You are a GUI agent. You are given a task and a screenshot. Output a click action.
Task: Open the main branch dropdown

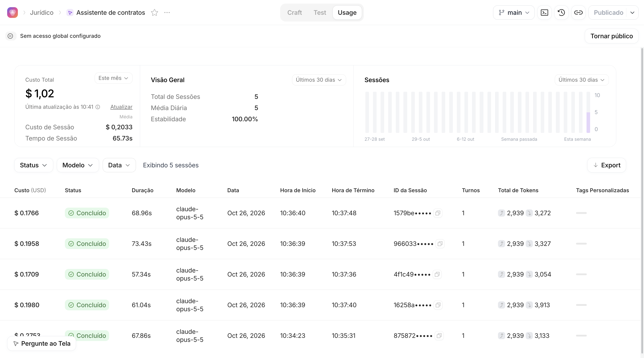(x=514, y=13)
